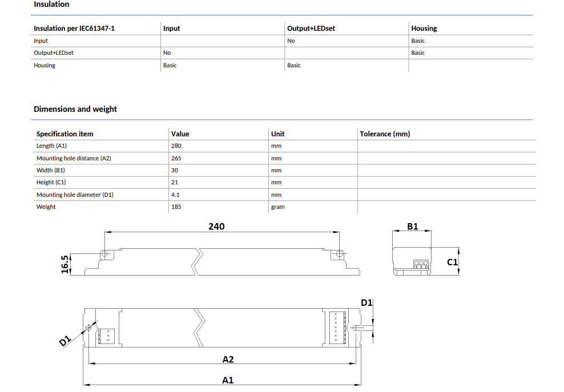Click the right mounting hole in side view drawing
The width and height of the screenshot is (564, 392).
pyautogui.click(x=339, y=254)
